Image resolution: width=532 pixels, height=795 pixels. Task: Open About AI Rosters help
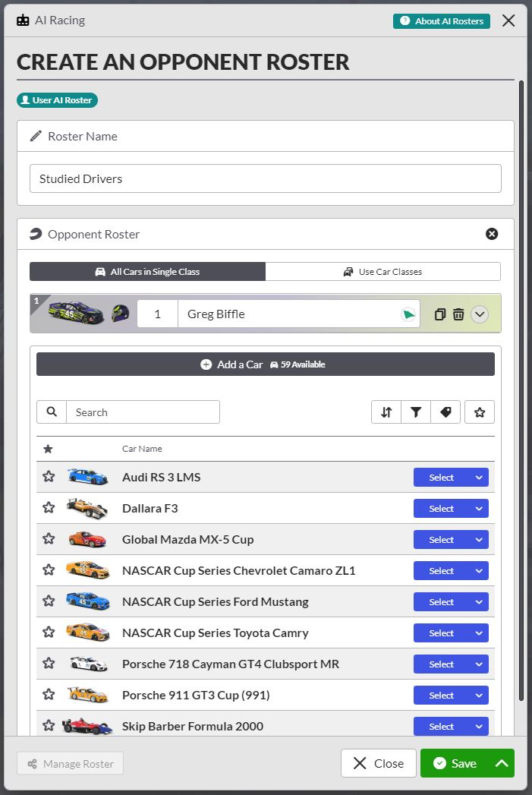coord(441,21)
